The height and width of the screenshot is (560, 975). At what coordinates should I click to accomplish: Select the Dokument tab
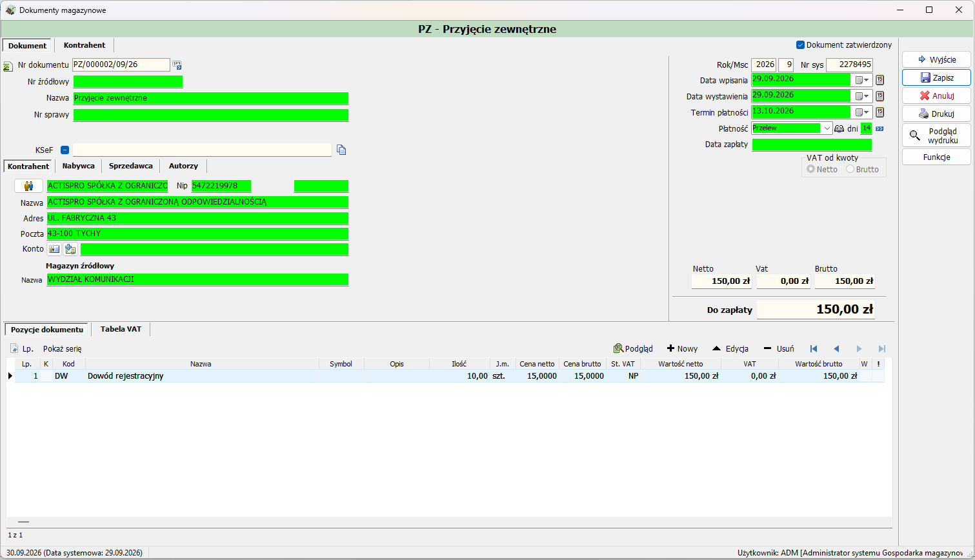click(27, 45)
